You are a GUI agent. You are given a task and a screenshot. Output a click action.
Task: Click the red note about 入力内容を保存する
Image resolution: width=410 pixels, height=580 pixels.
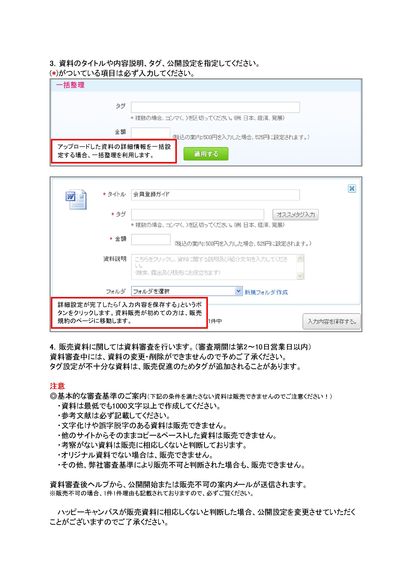(x=129, y=313)
